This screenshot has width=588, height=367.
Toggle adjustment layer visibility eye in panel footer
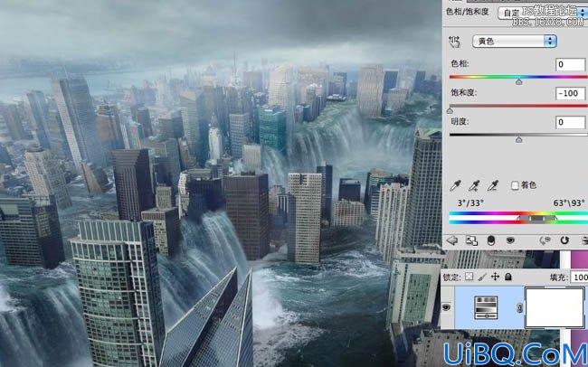pyautogui.click(x=510, y=240)
